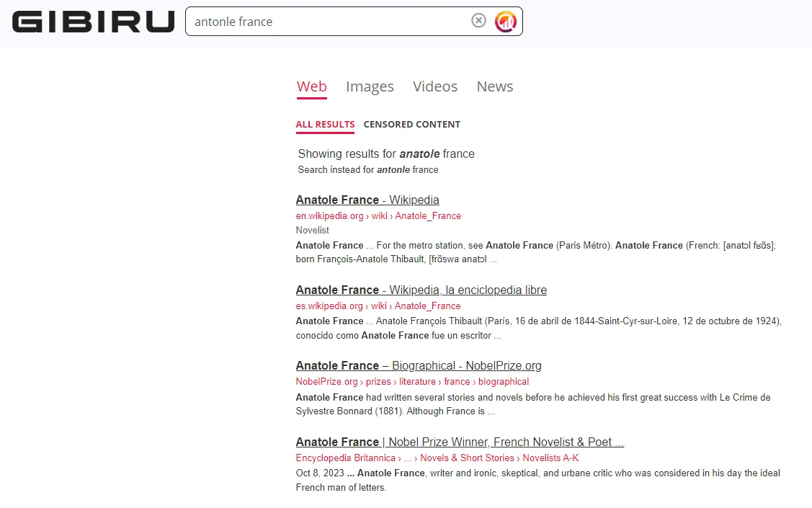Click snippet text 'conocido como Anatole France'
The width and height of the screenshot is (812, 508).
click(362, 336)
